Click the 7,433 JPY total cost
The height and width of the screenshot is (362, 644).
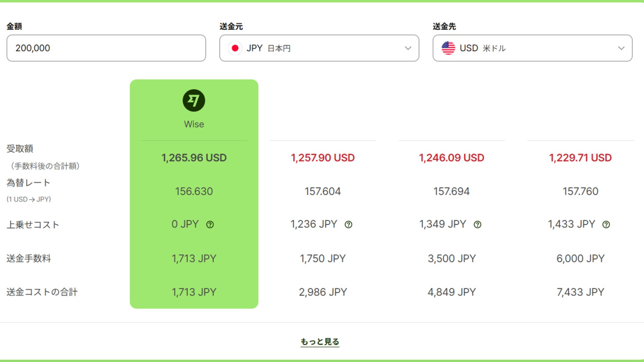click(x=580, y=292)
